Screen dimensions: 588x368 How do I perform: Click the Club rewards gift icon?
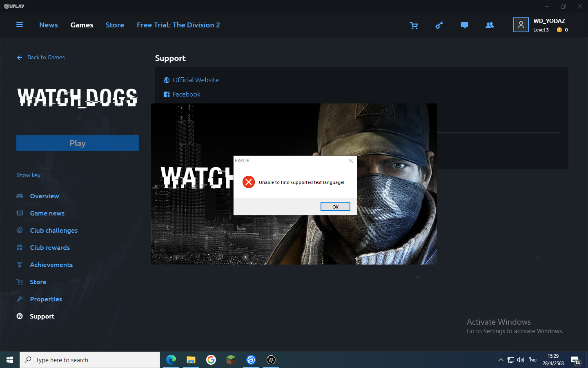pyautogui.click(x=20, y=247)
